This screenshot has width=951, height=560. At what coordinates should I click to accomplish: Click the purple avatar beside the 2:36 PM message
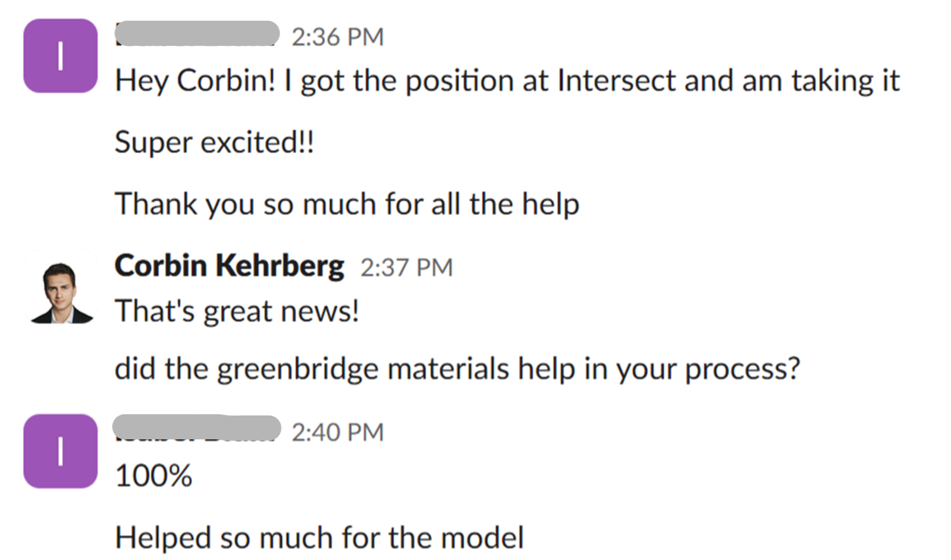coord(60,56)
